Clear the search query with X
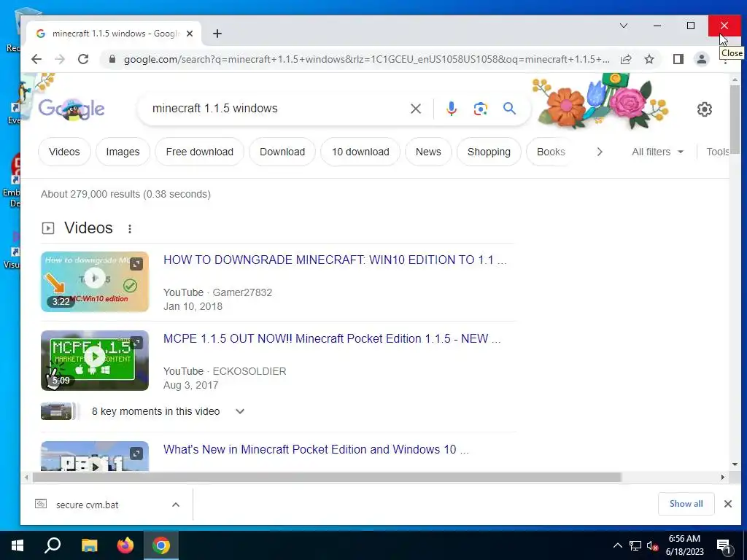Screen dimensions: 747x560 point(415,109)
